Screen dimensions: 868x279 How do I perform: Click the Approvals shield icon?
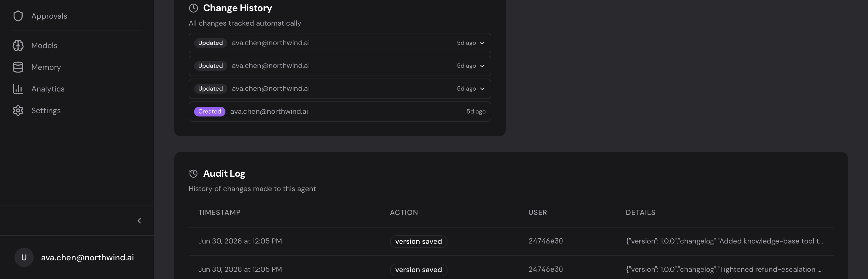[18, 16]
